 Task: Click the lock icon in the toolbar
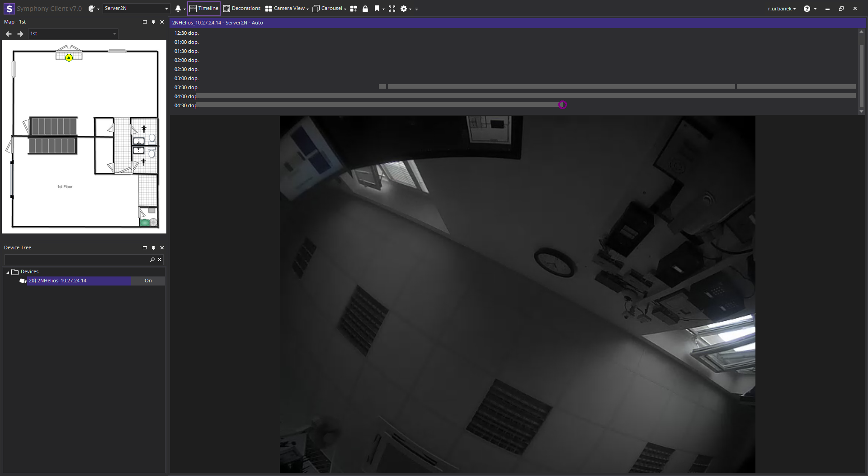365,9
